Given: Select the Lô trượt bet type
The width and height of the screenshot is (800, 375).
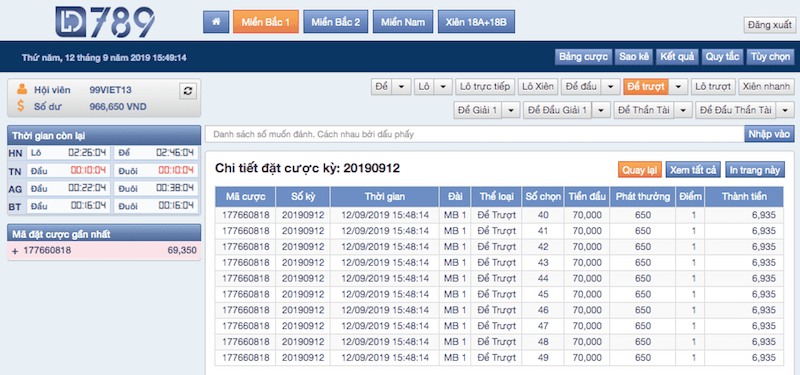Looking at the screenshot, I should pos(713,87).
